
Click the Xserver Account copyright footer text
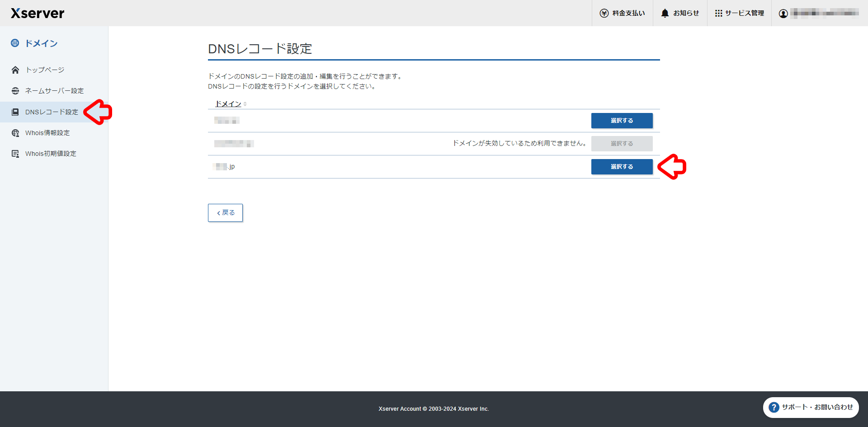coord(434,409)
